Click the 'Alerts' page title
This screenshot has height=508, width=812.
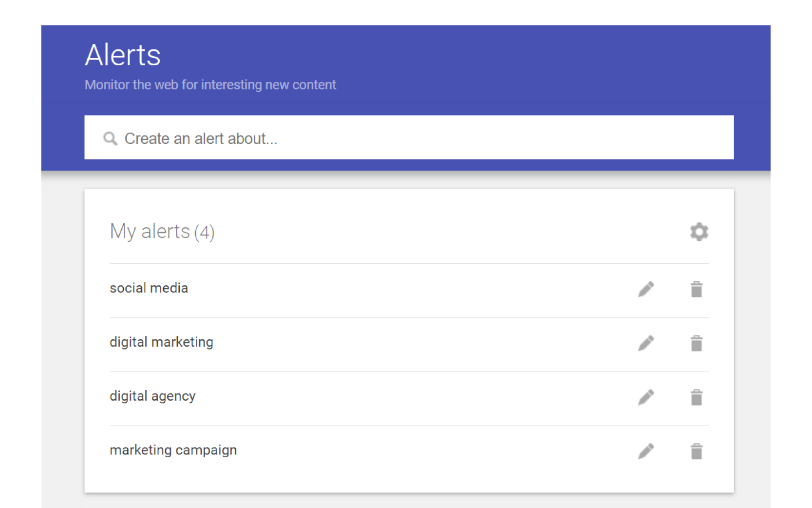[123, 55]
